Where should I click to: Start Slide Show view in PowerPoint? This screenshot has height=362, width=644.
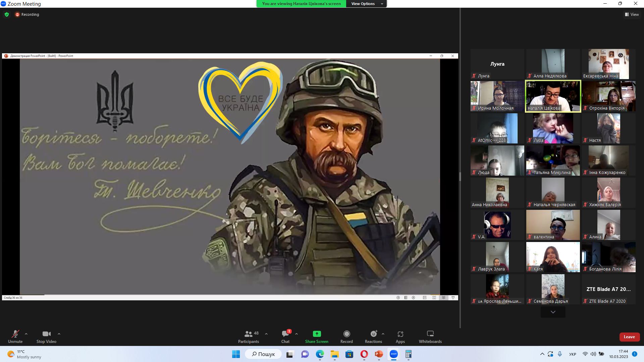coord(453,298)
